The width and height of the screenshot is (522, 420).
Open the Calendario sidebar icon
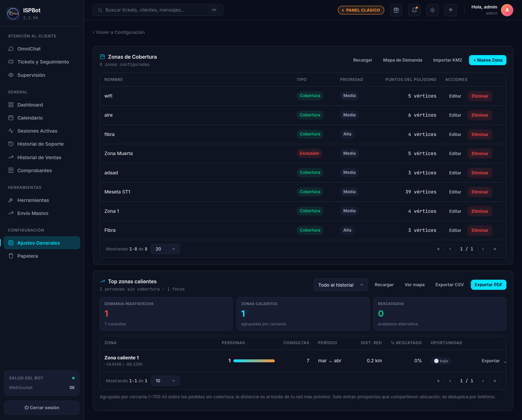point(11,118)
